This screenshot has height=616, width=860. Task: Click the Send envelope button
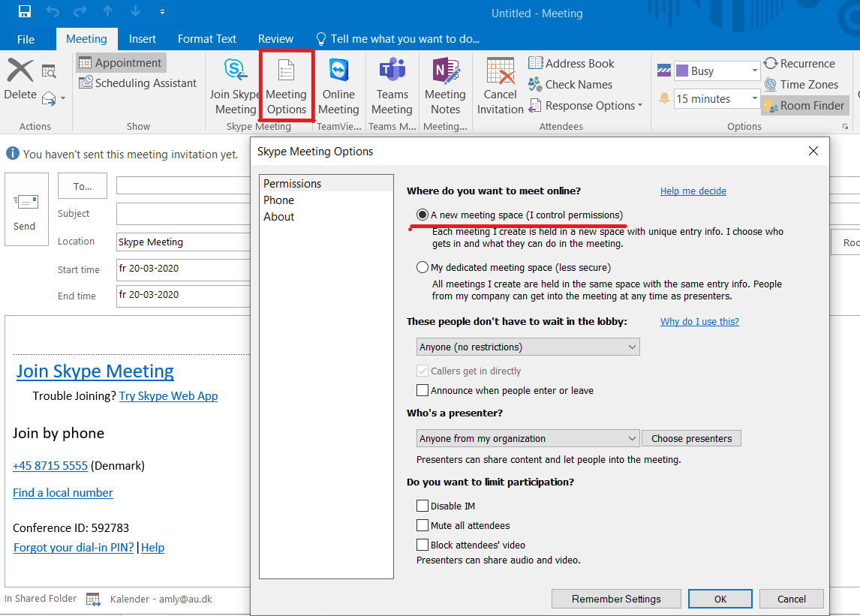tap(26, 209)
